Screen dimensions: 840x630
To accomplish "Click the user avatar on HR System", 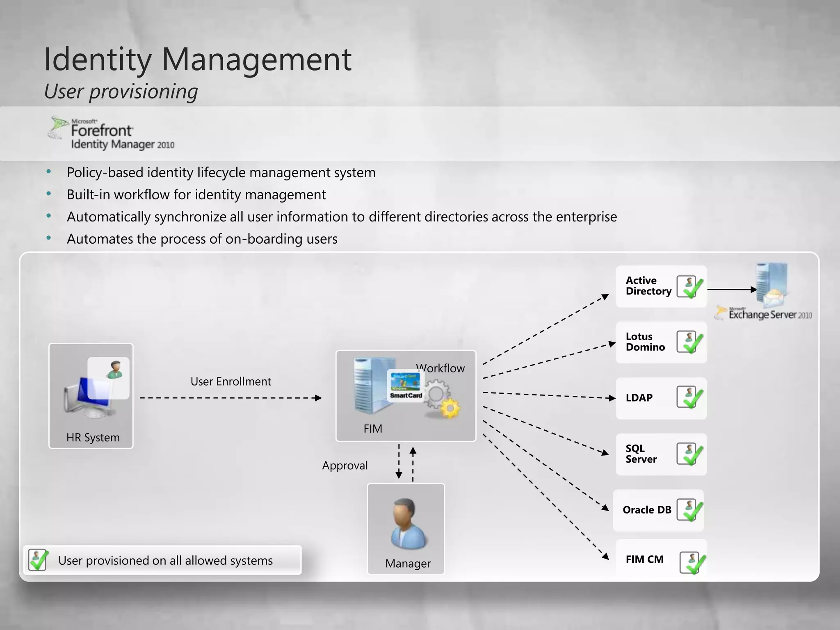I will [115, 369].
